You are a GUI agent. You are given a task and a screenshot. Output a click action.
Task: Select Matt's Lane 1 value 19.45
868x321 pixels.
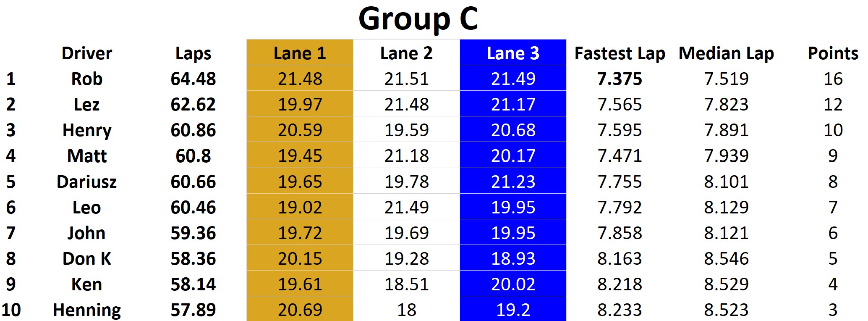point(300,156)
